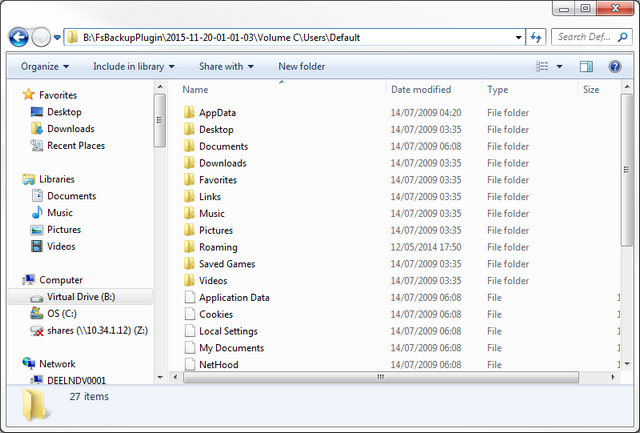This screenshot has height=433, width=640.
Task: Select the Downloads folder icon in file list
Action: tap(189, 162)
